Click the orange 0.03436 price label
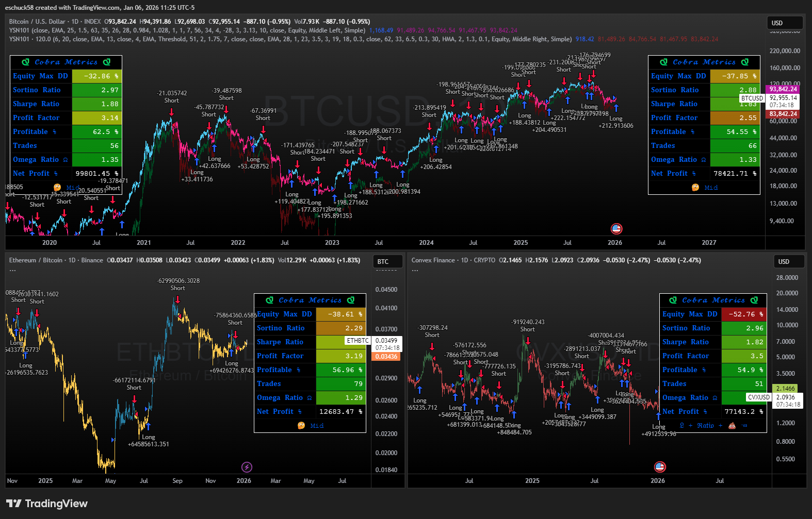This screenshot has width=812, height=519. pyautogui.click(x=386, y=357)
